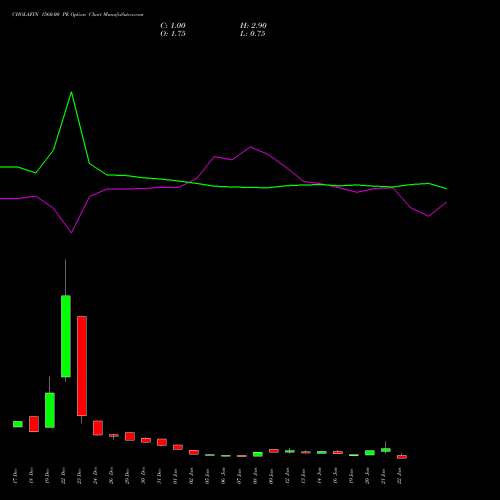This screenshot has width=500, height=500.
Task: Click the 30 Dec date label
Action: (143, 476)
